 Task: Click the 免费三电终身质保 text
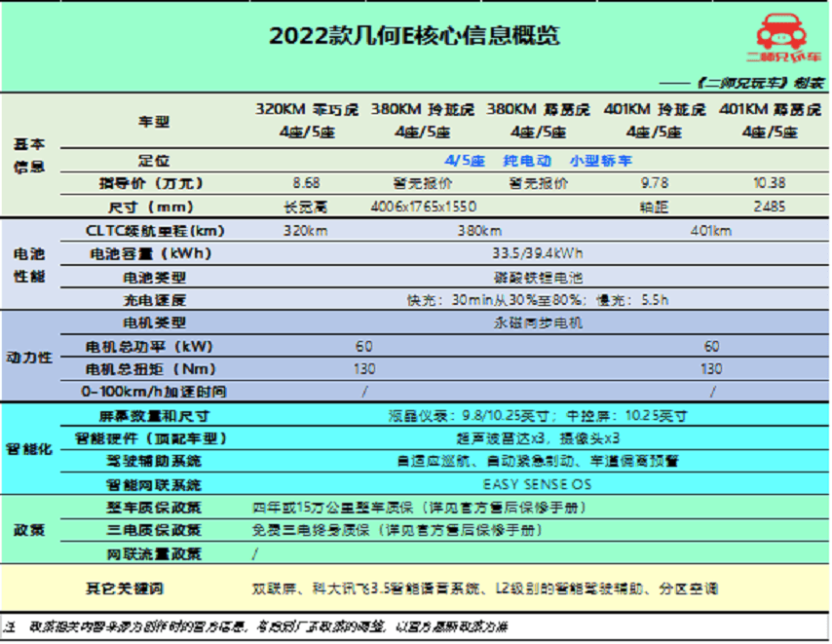311,530
